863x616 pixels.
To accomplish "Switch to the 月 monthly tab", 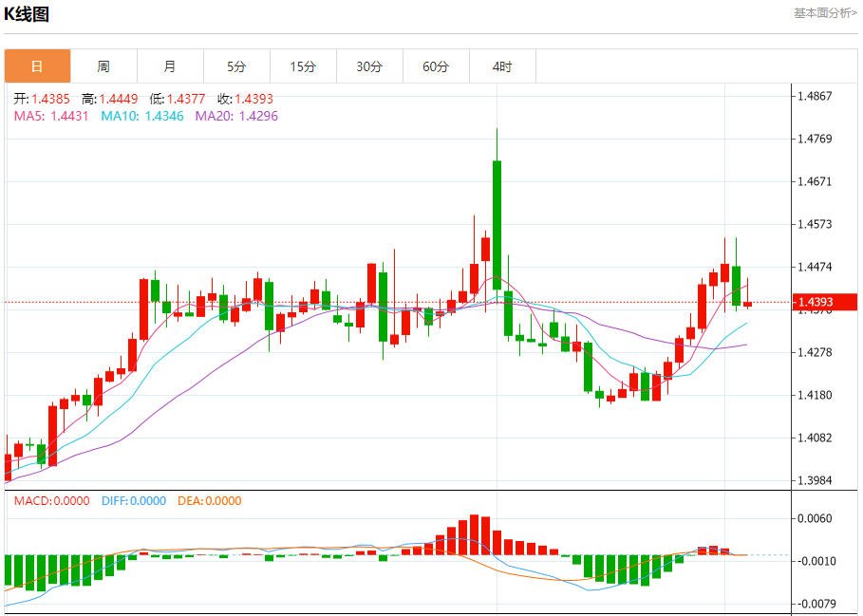I will click(170, 66).
